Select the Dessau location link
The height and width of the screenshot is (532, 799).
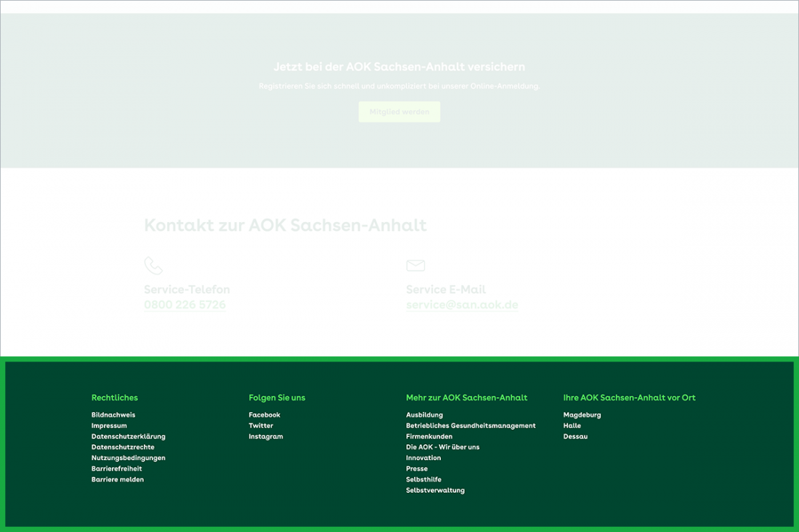pos(575,436)
